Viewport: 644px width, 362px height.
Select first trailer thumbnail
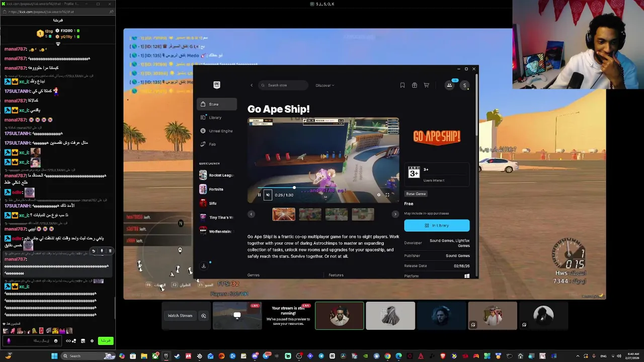284,214
